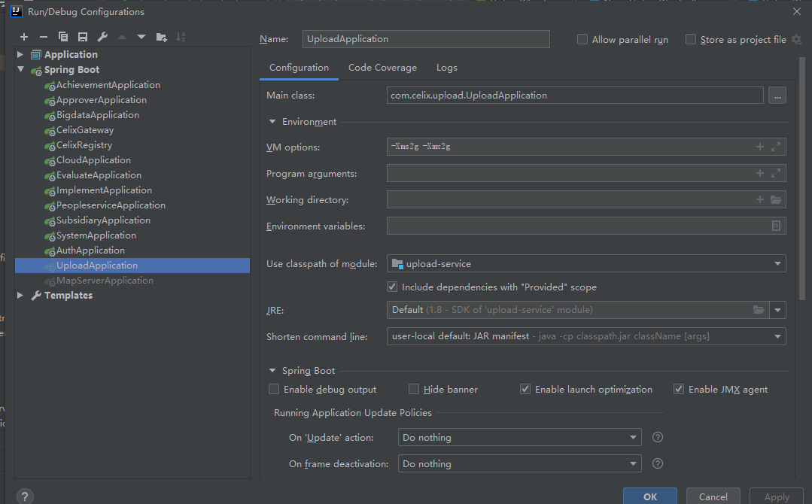This screenshot has width=812, height=504.
Task: Select PeopleserviceApplication configuration
Action: point(111,205)
